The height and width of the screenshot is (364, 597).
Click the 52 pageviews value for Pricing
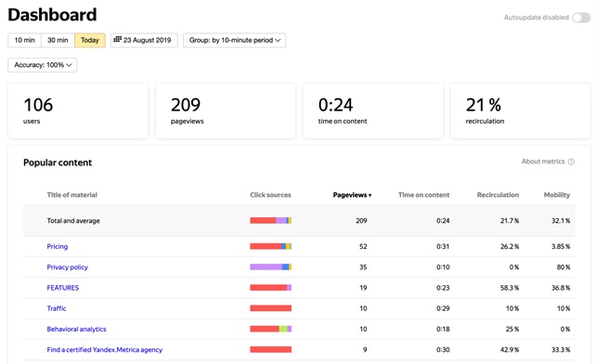363,246
